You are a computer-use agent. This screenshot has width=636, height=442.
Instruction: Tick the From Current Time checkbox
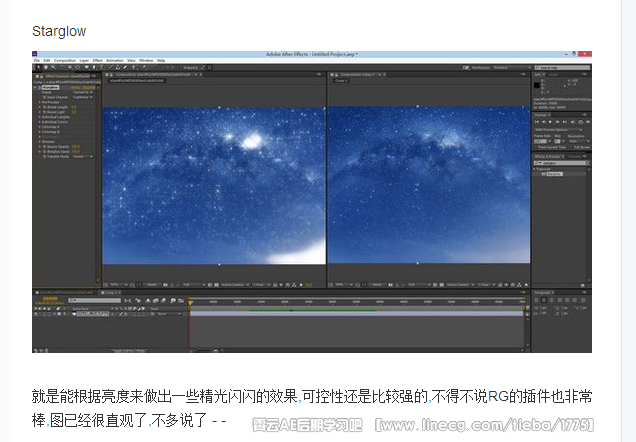(x=535, y=148)
